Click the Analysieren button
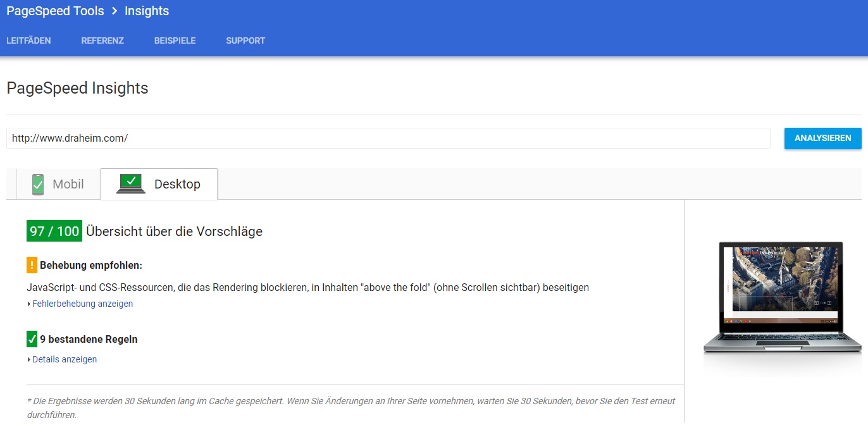Image resolution: width=868 pixels, height=444 pixels. [x=823, y=138]
